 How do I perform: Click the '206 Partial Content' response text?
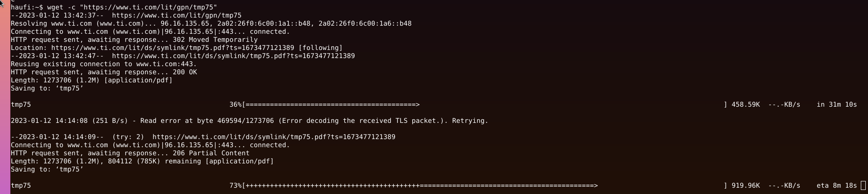tap(211, 153)
